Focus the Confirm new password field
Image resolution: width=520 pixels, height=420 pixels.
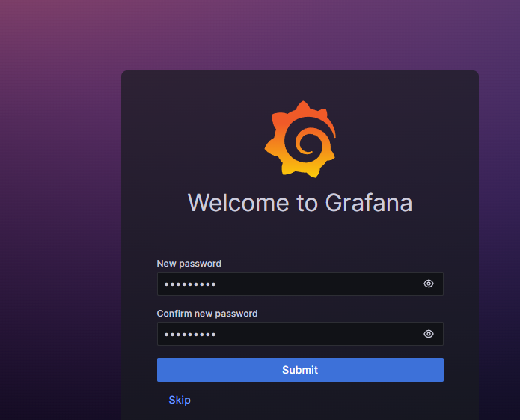click(x=300, y=334)
